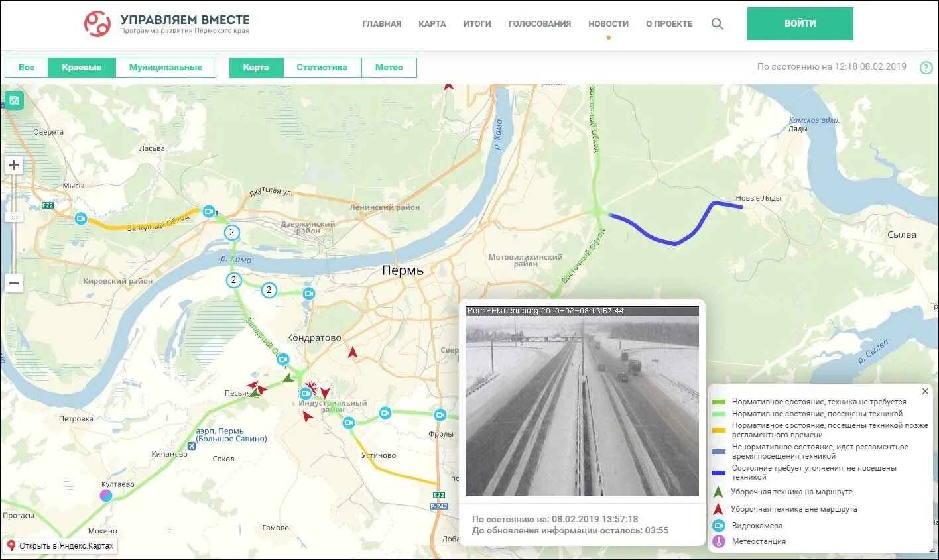Close the legend panel
Viewport: 939px width, 560px height.
925,392
